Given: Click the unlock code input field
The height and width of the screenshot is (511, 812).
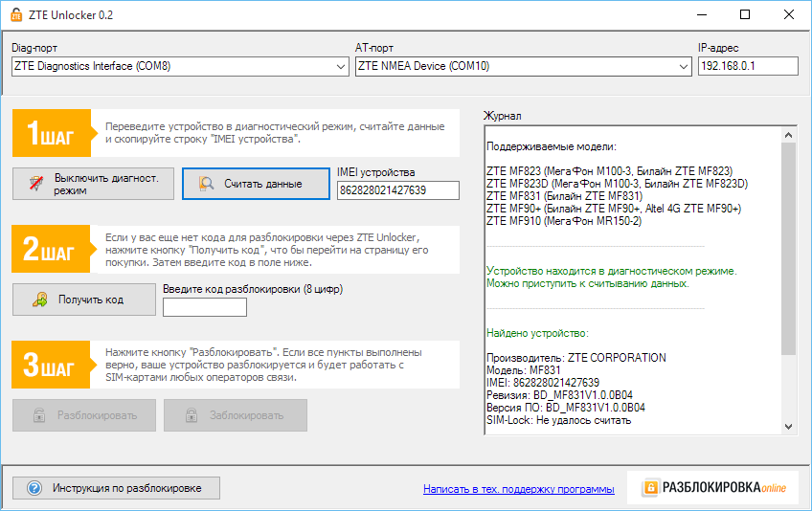Looking at the screenshot, I should tap(205, 307).
